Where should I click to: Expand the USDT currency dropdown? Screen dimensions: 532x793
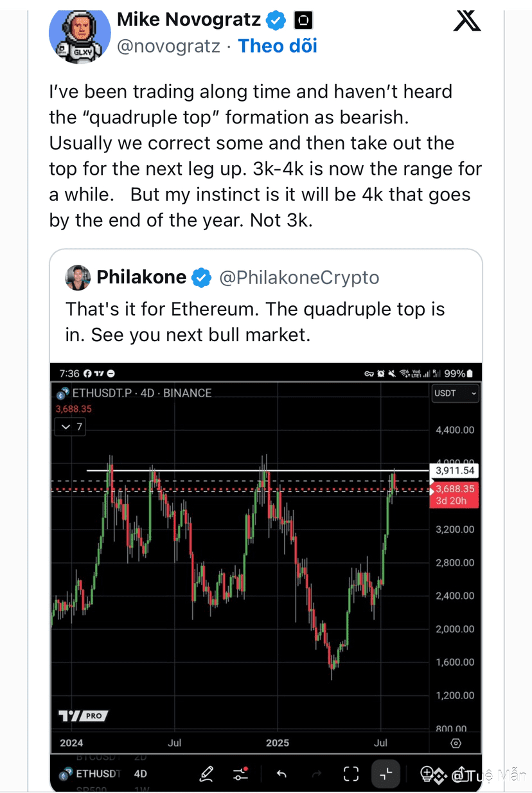pos(455,393)
